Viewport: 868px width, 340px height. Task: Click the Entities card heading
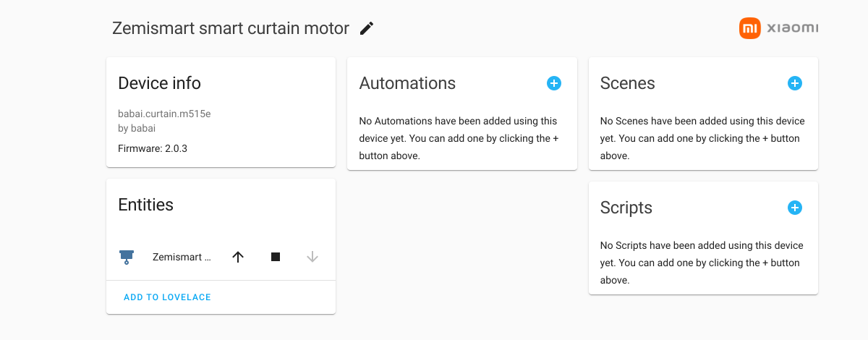click(145, 205)
